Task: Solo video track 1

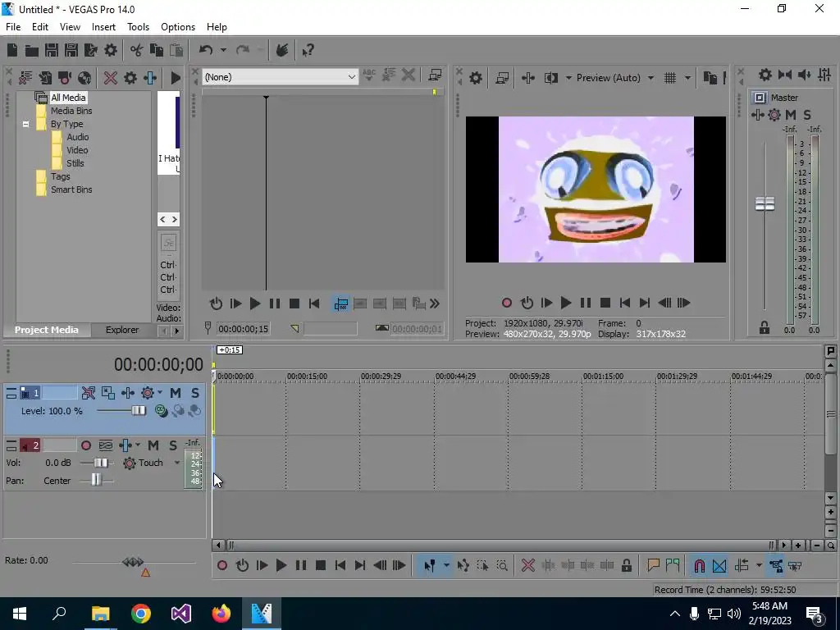Action: click(195, 393)
